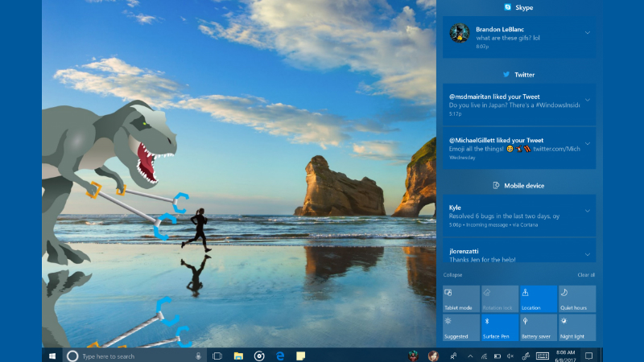Collapse the quick actions panel
Viewport: 644px width, 362px height.
click(x=452, y=275)
